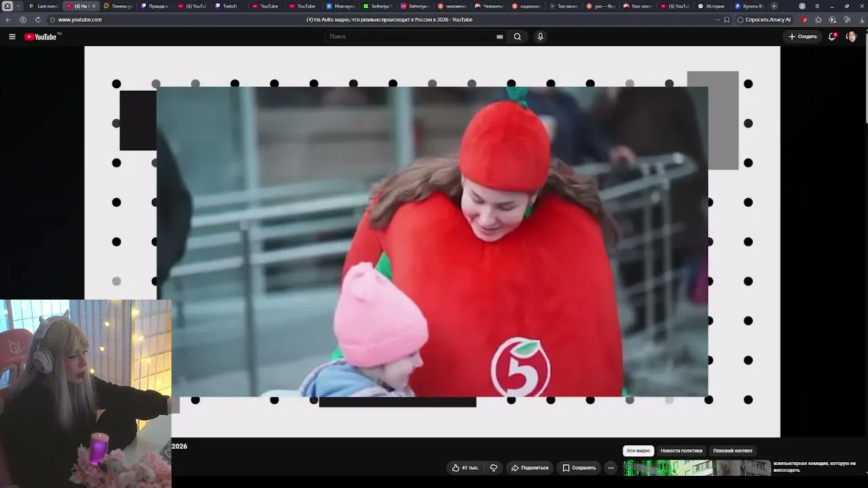Viewport: 868px width, 488px height.
Task: Expand the tab list chevron
Action: pyautogui.click(x=18, y=6)
